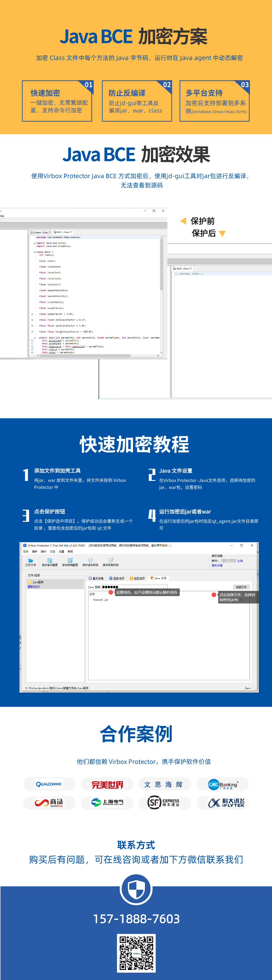Click the GRG Banking partner logo
The image size is (272, 980).
pyautogui.click(x=223, y=784)
